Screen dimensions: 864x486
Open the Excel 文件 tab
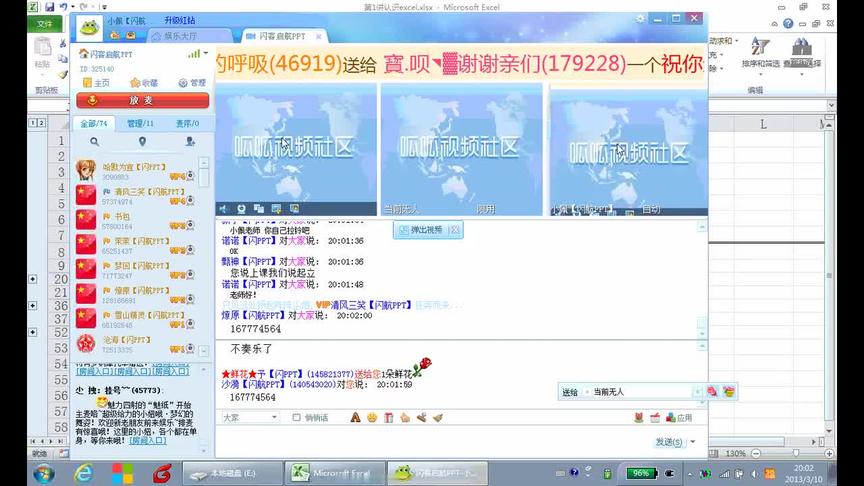point(45,24)
